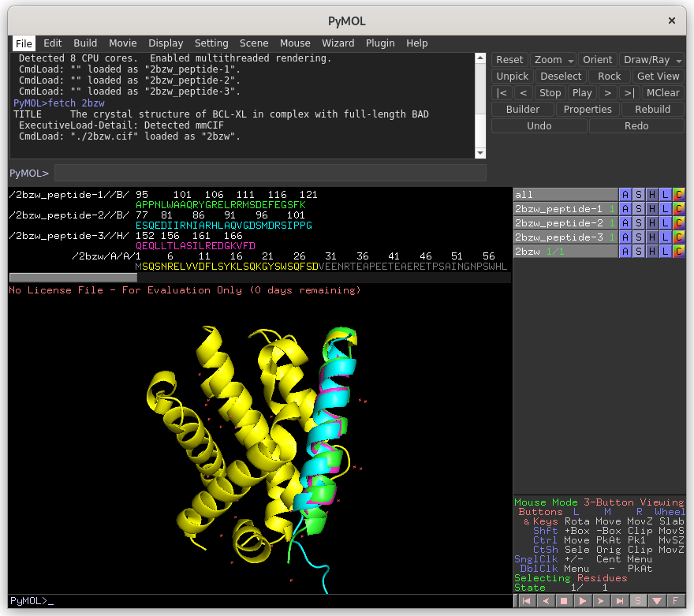
Task: Toggle visibility of 'all' objects
Action: coord(565,194)
